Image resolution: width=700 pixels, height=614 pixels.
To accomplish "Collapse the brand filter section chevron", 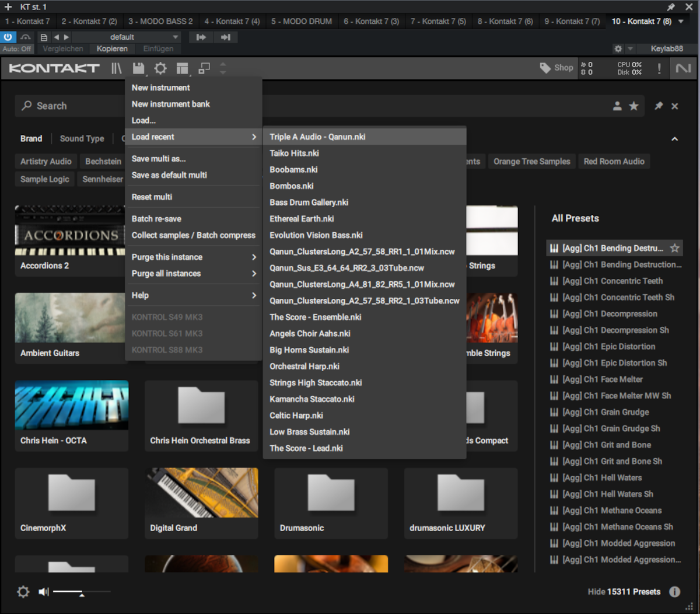I will pos(675,139).
